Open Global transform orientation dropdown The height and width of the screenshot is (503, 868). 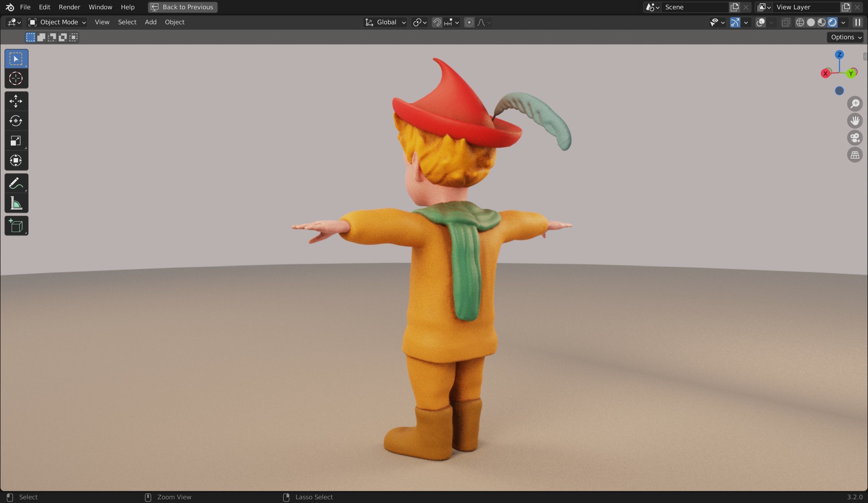coord(385,22)
